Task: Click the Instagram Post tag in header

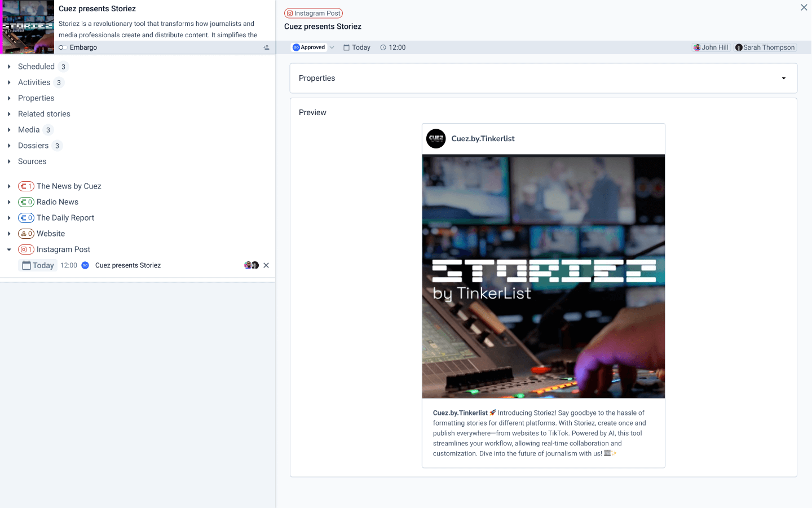Action: coord(314,13)
